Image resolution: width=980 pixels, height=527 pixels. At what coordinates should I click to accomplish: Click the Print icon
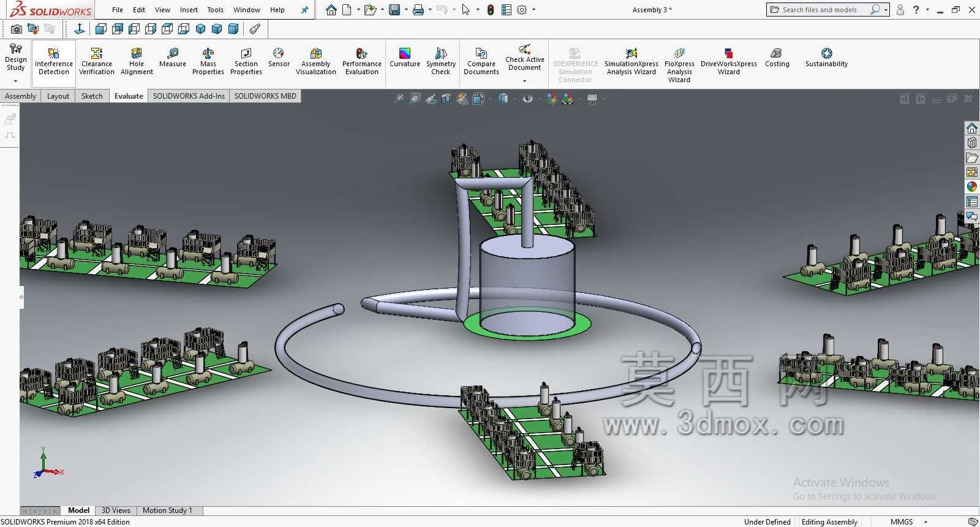click(418, 10)
